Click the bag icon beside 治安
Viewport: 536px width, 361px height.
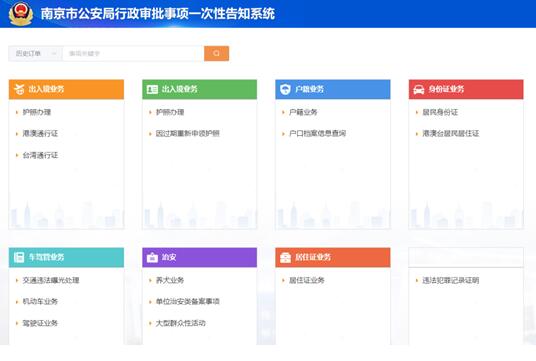pyautogui.click(x=152, y=257)
